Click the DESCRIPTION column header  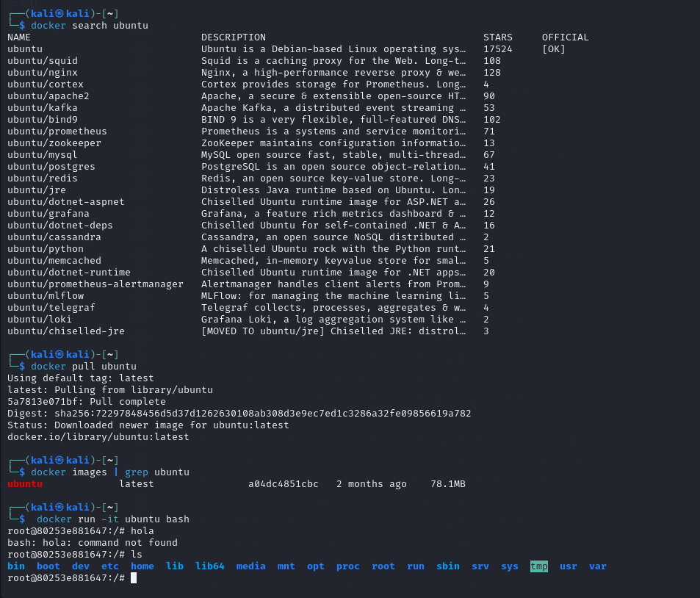point(234,37)
